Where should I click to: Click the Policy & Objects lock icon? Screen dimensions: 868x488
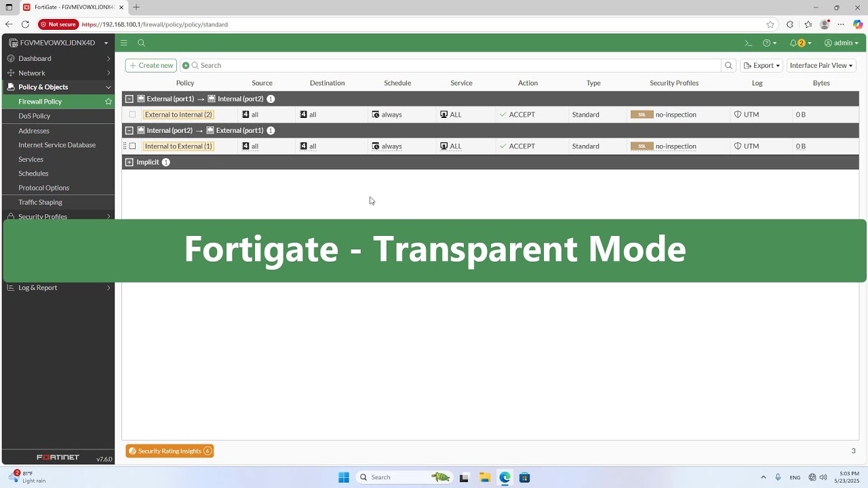pos(11,87)
